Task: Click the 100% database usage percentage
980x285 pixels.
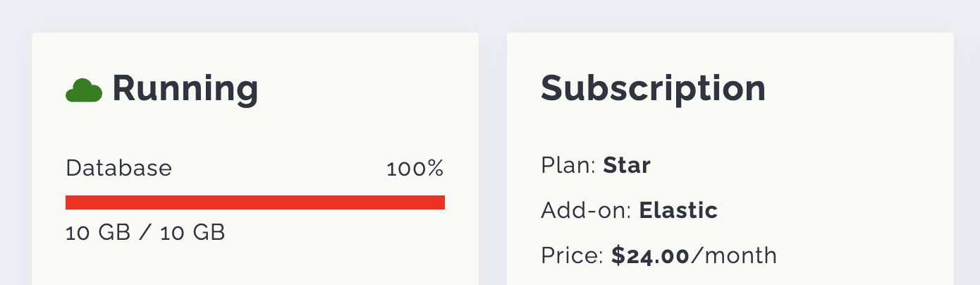Action: [415, 169]
